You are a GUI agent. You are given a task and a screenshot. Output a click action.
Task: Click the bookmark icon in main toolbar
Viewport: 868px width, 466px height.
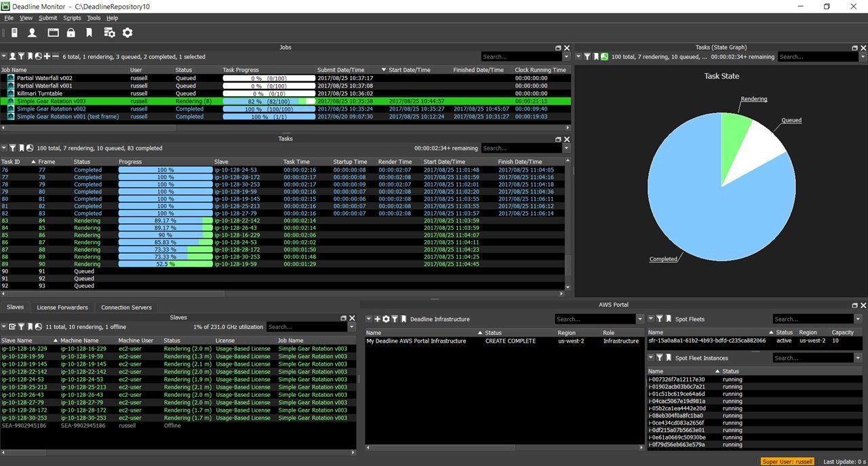pos(89,33)
